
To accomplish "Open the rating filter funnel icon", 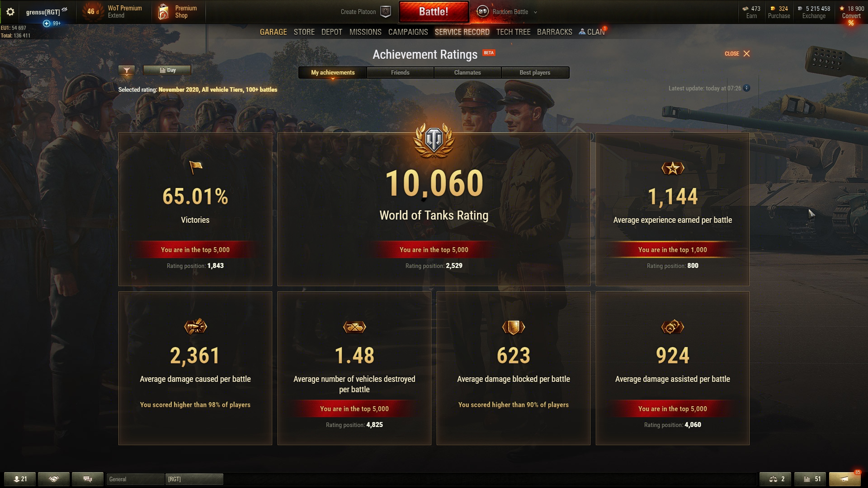I will pyautogui.click(x=127, y=70).
